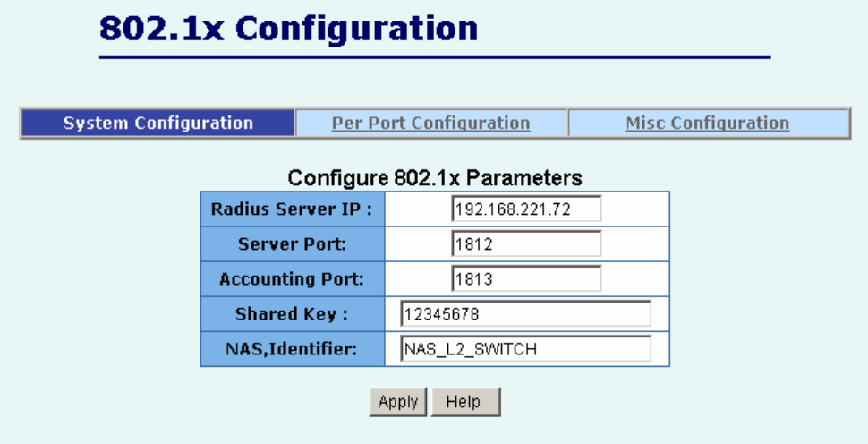The width and height of the screenshot is (868, 444).
Task: Click the "Accounting Port:" label cell
Action: (291, 279)
